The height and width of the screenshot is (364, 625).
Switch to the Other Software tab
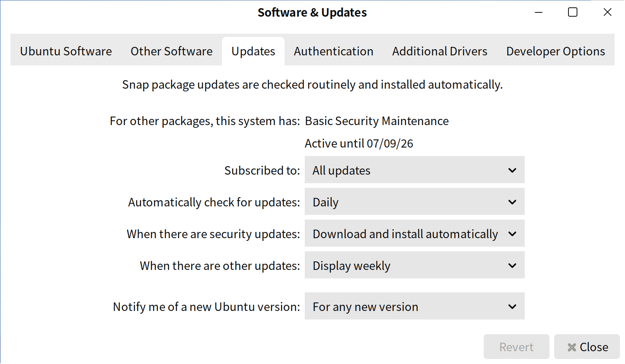(x=171, y=51)
